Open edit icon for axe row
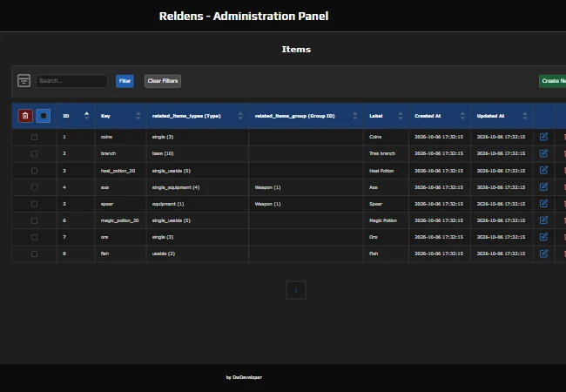566x392 pixels. (x=543, y=187)
